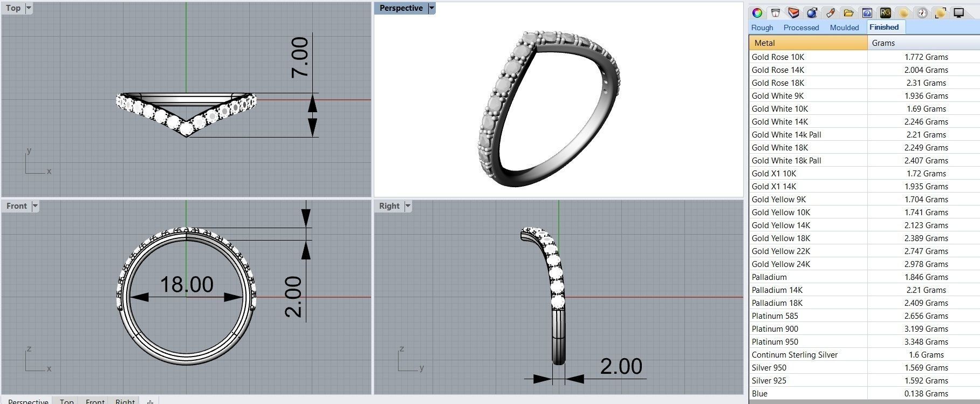Screen dimensions: 980x404
Task: Click the 18.00 dimension in Front view
Action: coord(187,284)
